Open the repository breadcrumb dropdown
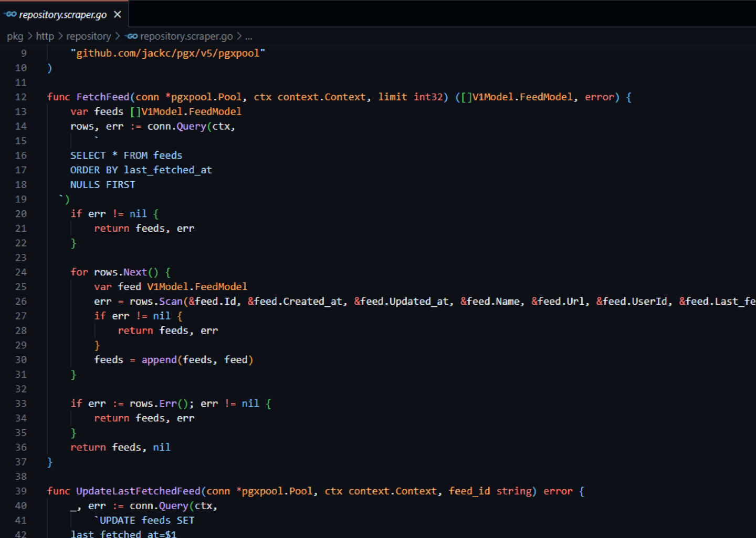The image size is (756, 538). 88,36
